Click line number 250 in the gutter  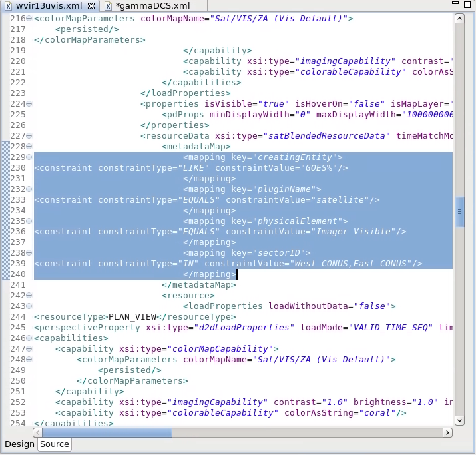click(17, 381)
